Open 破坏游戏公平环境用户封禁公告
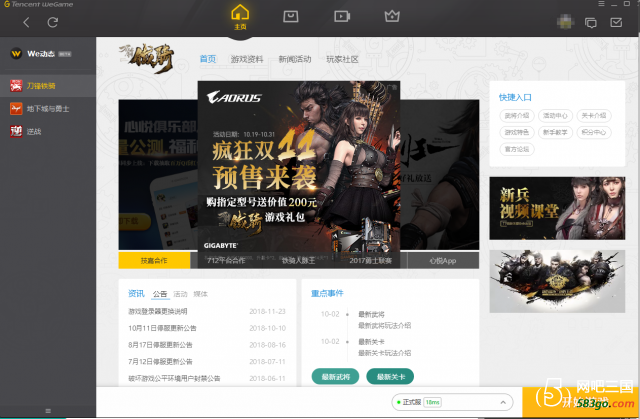Screen dimensions: 640x419 [174, 378]
